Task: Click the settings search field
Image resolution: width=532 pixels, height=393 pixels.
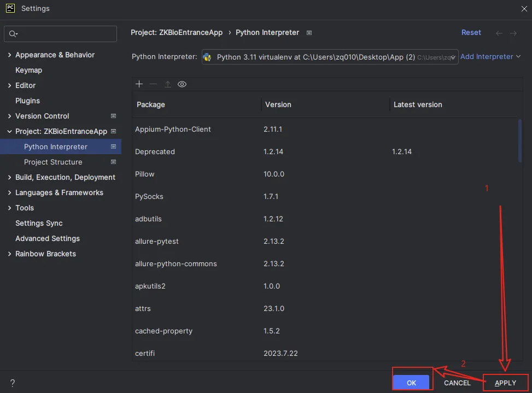Action: [x=60, y=34]
